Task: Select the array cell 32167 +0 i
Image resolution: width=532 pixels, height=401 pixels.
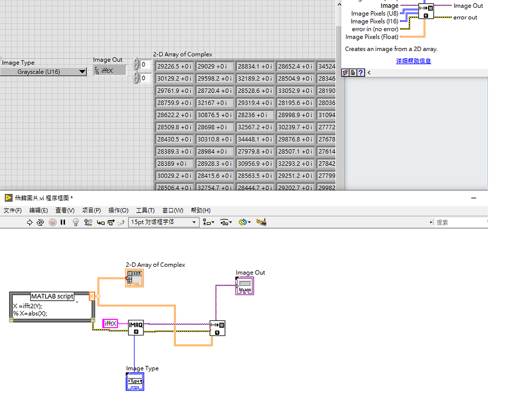Action: (215, 103)
